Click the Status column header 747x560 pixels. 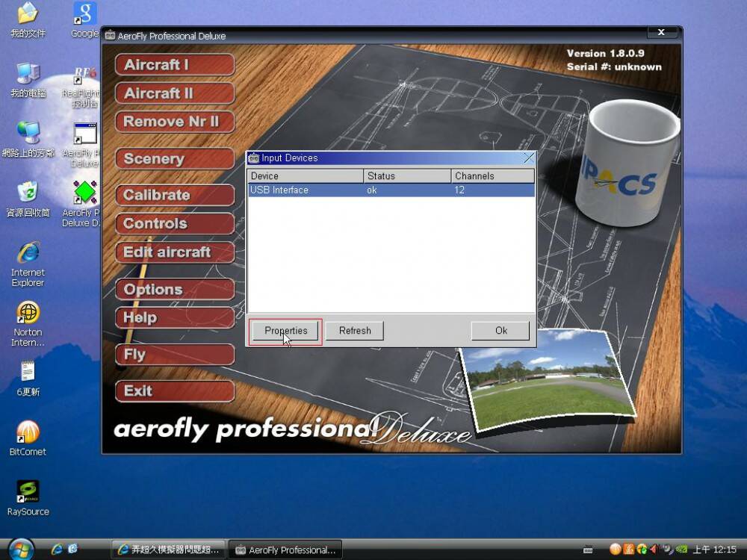pos(407,176)
